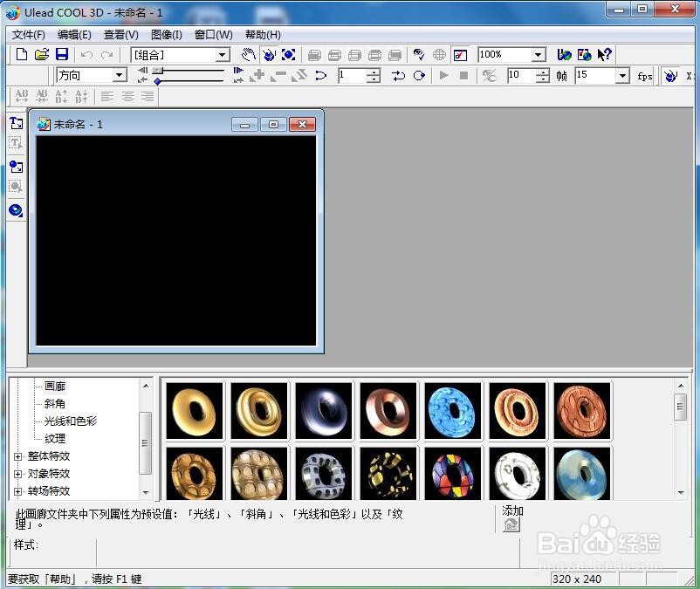Choose the copper torus preset thumbnail

pyautogui.click(x=388, y=411)
